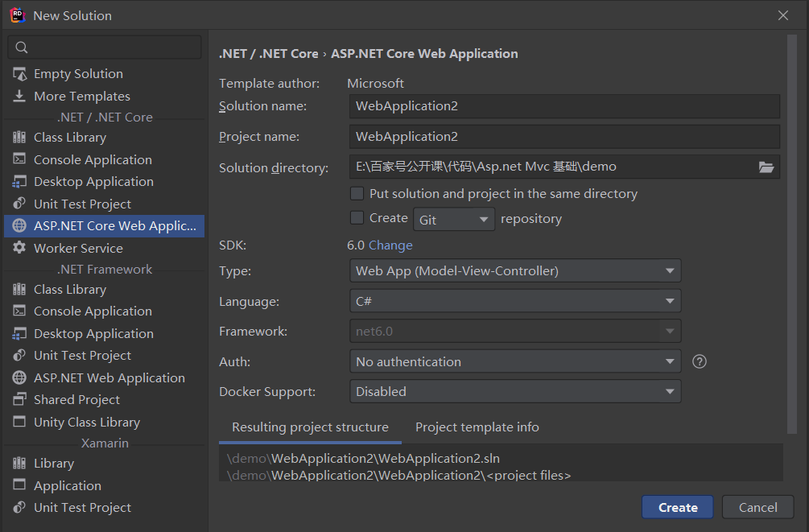The image size is (809, 532).
Task: Select .NET Core Class Library icon
Action: coord(19,138)
